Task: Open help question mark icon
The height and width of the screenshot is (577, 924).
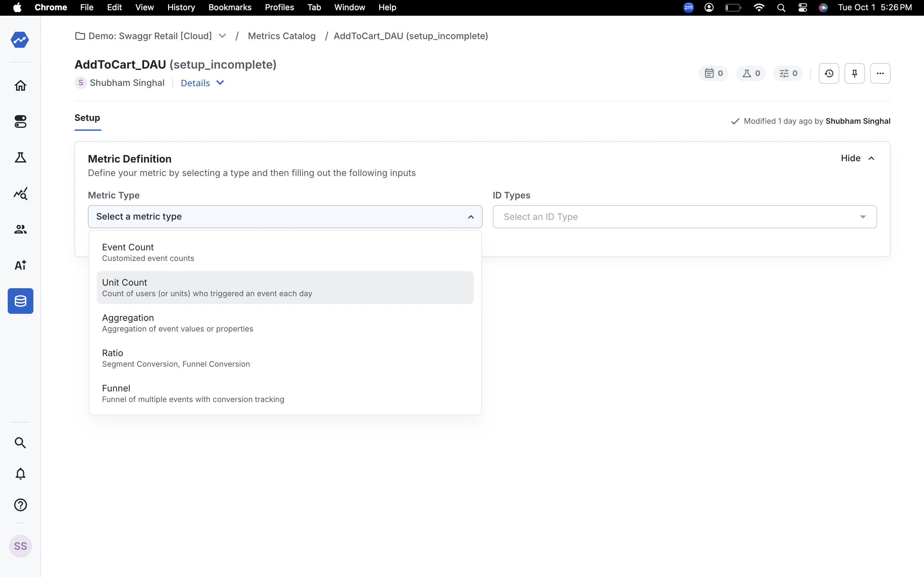Action: pos(20,505)
